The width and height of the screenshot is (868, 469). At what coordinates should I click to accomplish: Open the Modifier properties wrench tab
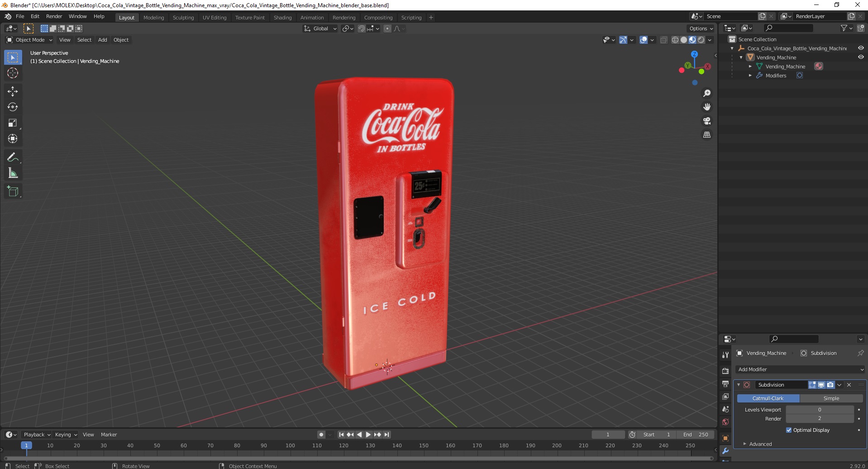(725, 451)
